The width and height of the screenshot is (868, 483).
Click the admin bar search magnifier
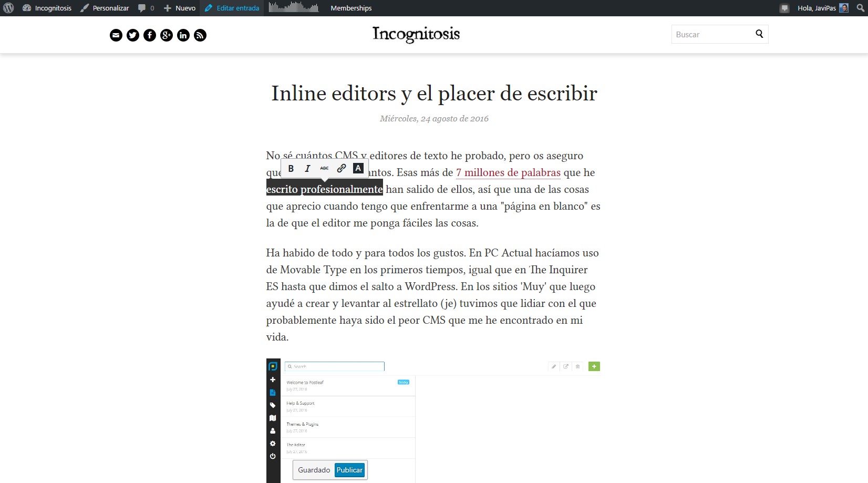click(x=860, y=8)
